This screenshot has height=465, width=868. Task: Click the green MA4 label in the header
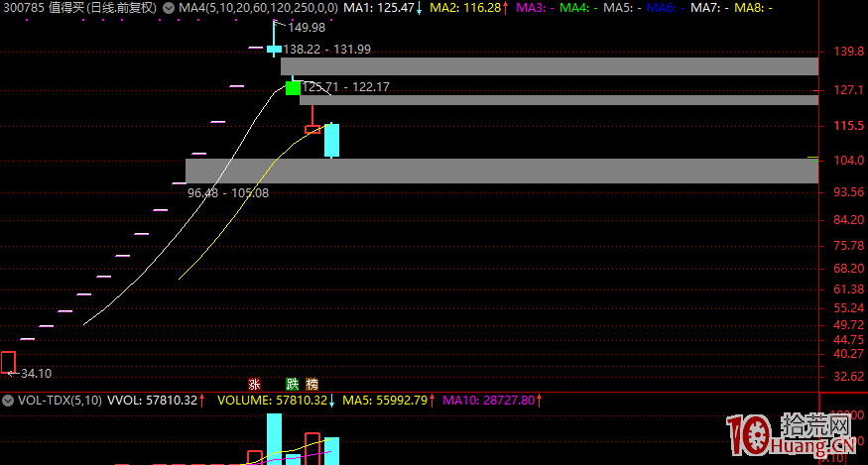pyautogui.click(x=578, y=8)
